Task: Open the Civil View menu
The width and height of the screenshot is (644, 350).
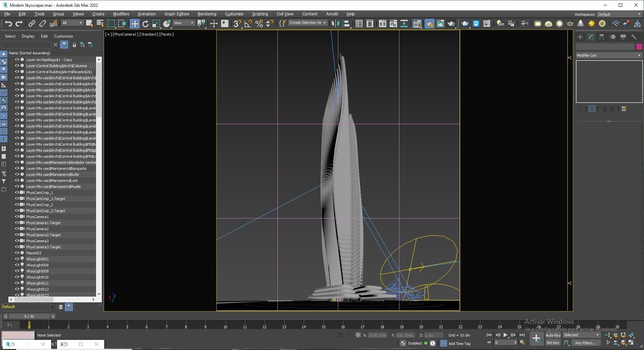Action: click(285, 14)
